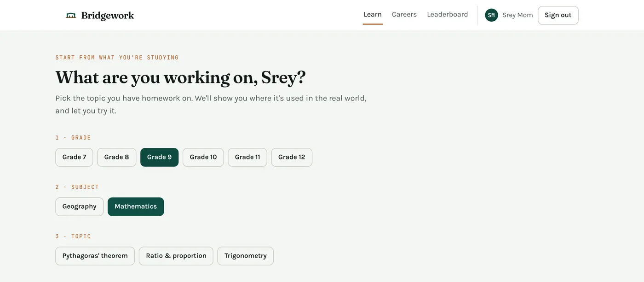This screenshot has height=282, width=644.
Task: Choose the Grade 12 chip
Action: click(292, 157)
